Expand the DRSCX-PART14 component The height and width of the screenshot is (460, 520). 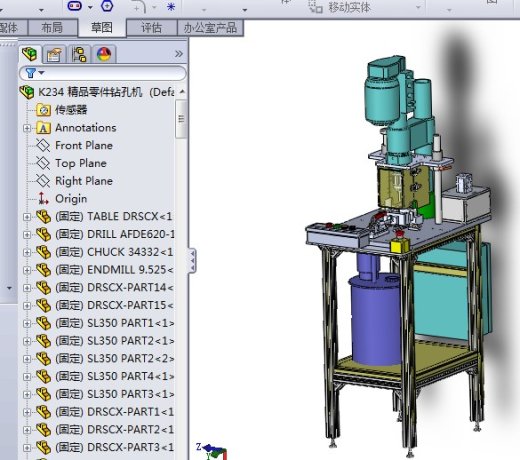click(27, 288)
